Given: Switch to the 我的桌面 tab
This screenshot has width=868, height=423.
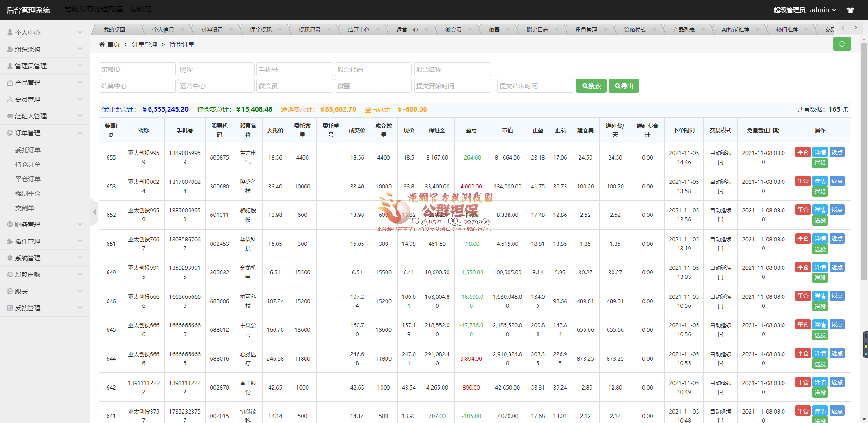Looking at the screenshot, I should 114,29.
